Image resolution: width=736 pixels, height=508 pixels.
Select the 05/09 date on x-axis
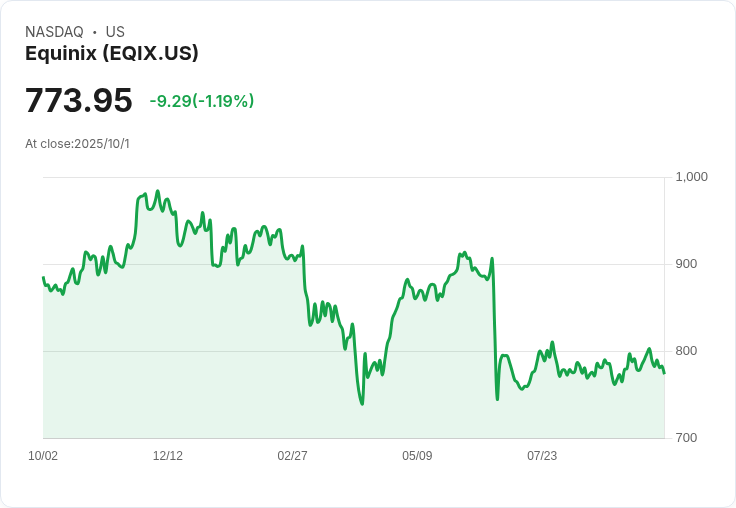[417, 456]
